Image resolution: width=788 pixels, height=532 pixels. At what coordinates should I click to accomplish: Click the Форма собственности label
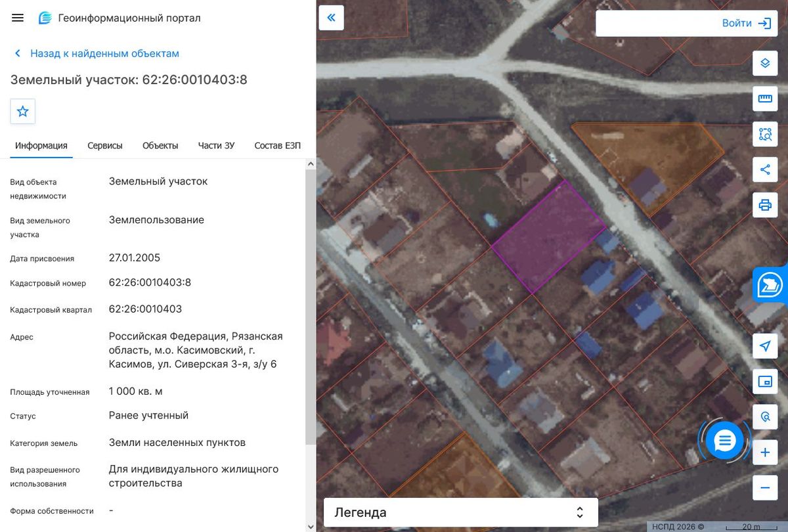52,511
